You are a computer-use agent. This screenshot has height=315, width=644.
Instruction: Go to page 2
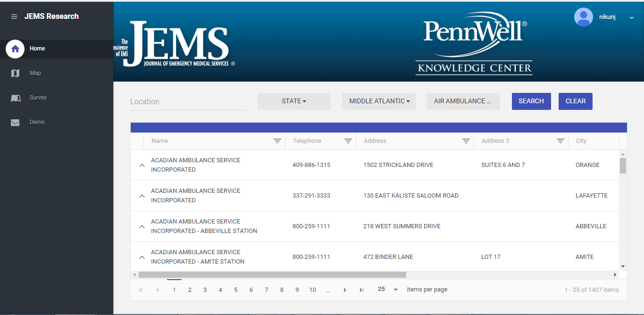190,290
